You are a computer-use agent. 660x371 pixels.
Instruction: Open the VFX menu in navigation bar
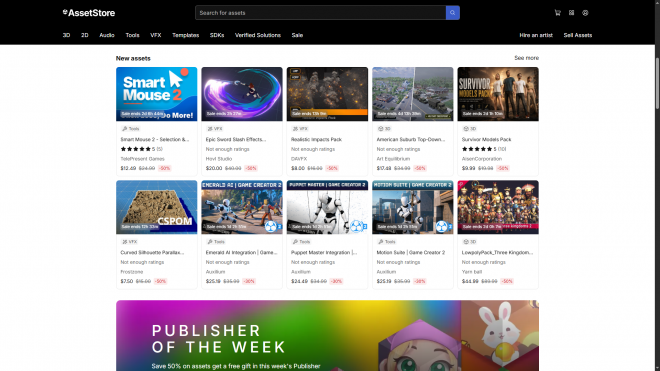[x=156, y=35]
